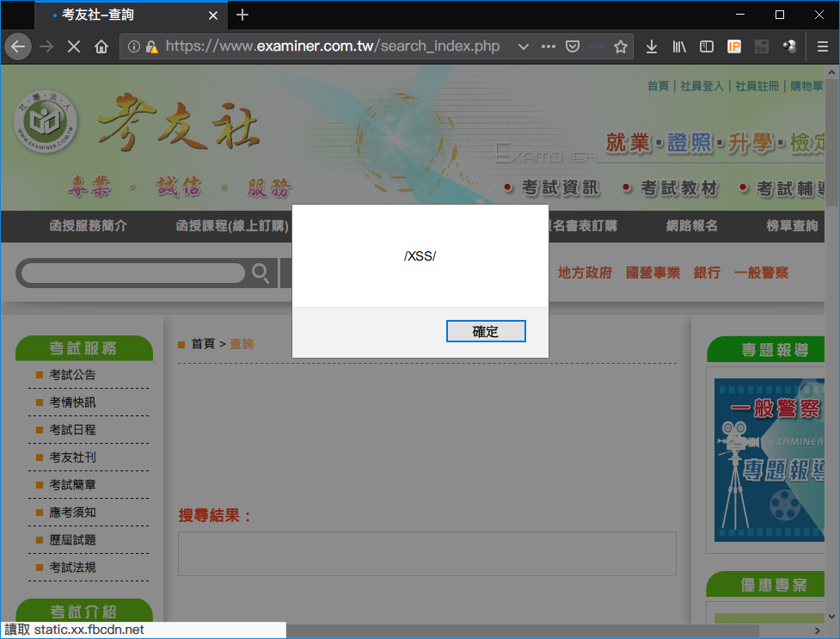Select 一般警察 category link
Screen dimensions: 840x639
[x=761, y=273]
